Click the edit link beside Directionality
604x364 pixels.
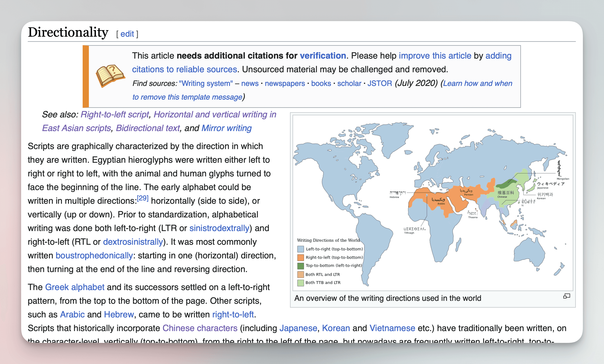127,34
